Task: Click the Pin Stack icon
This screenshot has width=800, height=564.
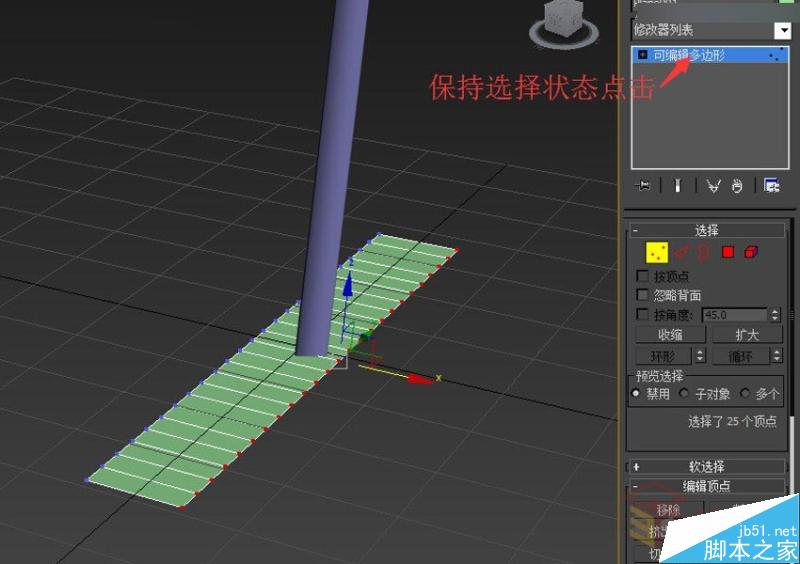Action: point(643,186)
